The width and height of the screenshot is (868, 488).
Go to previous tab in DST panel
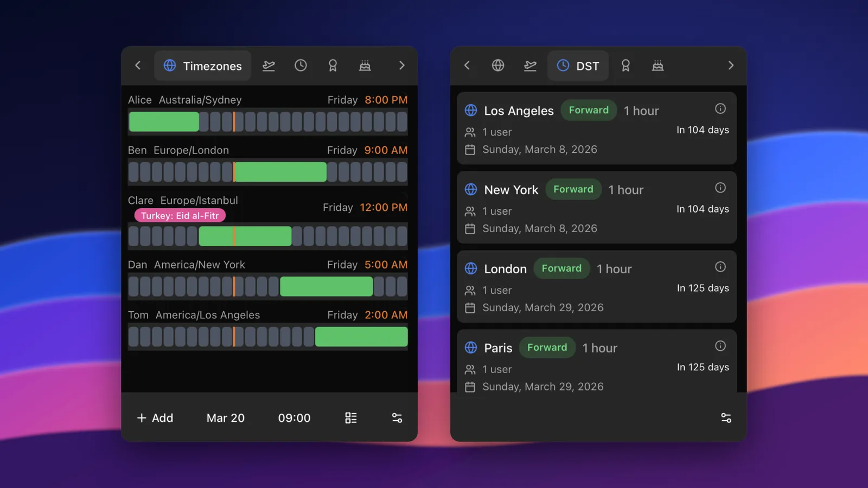point(467,66)
